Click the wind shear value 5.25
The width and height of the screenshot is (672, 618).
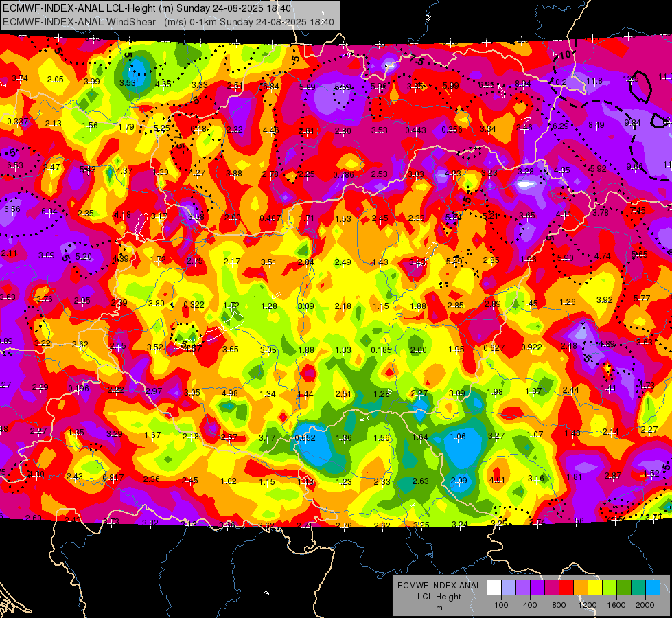161,128
